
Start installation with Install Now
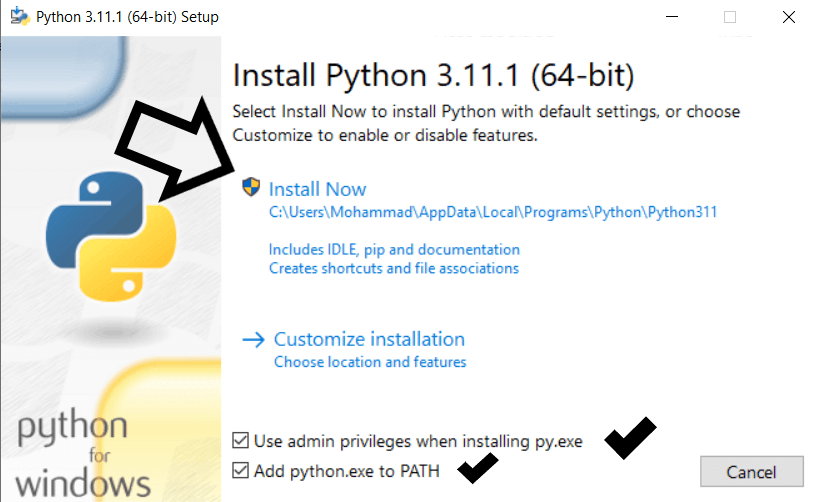click(x=318, y=189)
